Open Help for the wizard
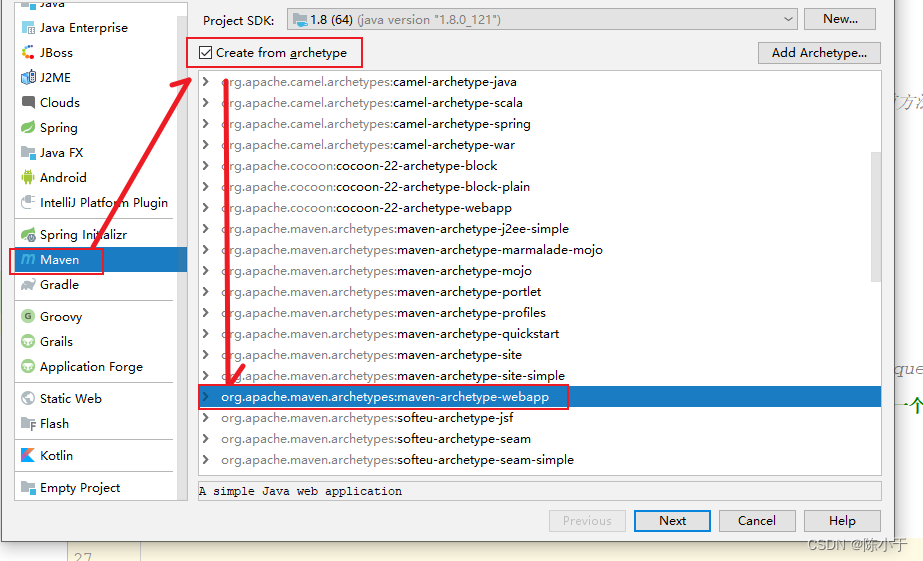This screenshot has width=923, height=561. click(x=842, y=521)
